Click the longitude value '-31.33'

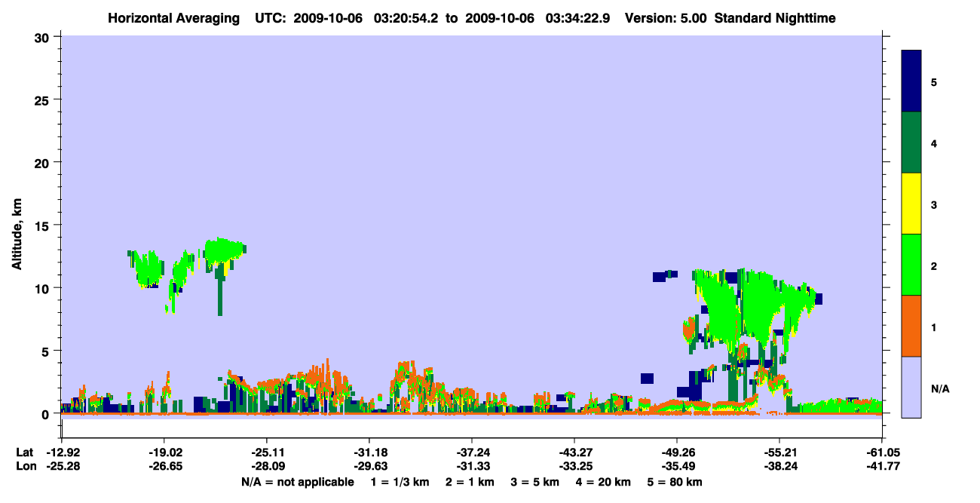471,466
